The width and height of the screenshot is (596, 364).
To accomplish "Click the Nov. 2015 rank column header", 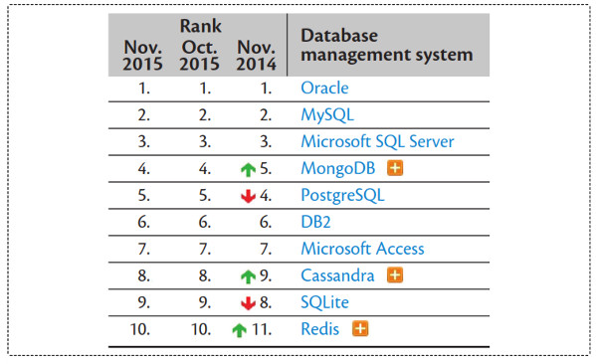I will click(142, 56).
